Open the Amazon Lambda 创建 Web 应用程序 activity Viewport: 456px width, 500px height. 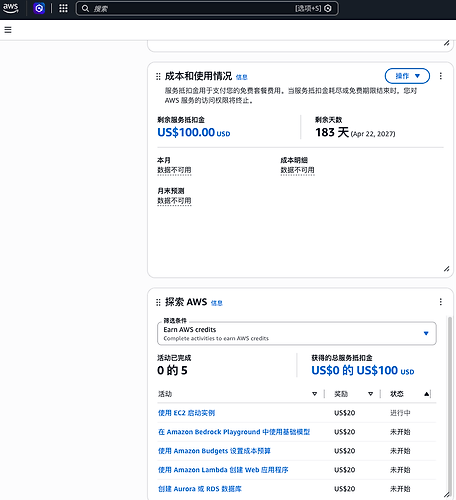pos(223,470)
